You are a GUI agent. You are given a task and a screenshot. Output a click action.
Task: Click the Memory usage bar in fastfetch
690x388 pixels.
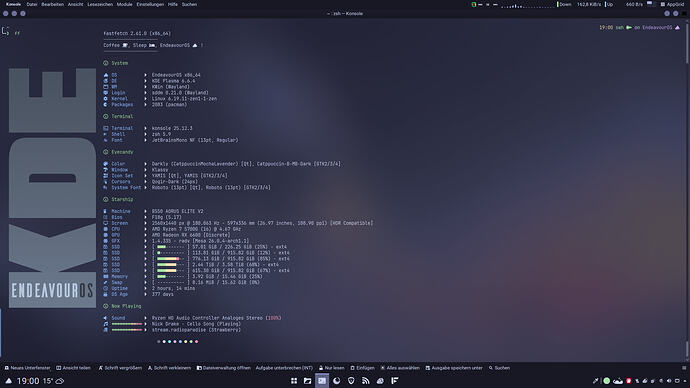[171, 277]
